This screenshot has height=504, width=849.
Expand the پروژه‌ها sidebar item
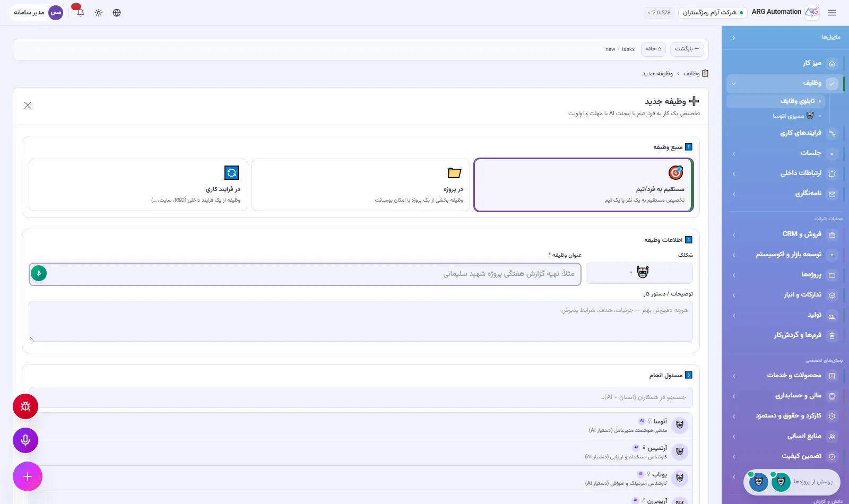[734, 275]
